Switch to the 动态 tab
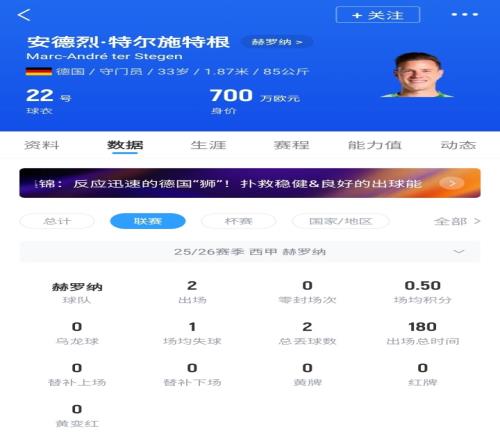Image resolution: width=500 pixels, height=440 pixels. pyautogui.click(x=458, y=145)
